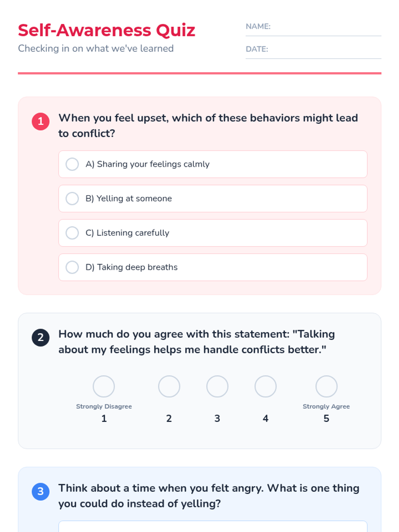The image size is (399, 532).
Task: Select rating circle number 2
Action: point(169,386)
